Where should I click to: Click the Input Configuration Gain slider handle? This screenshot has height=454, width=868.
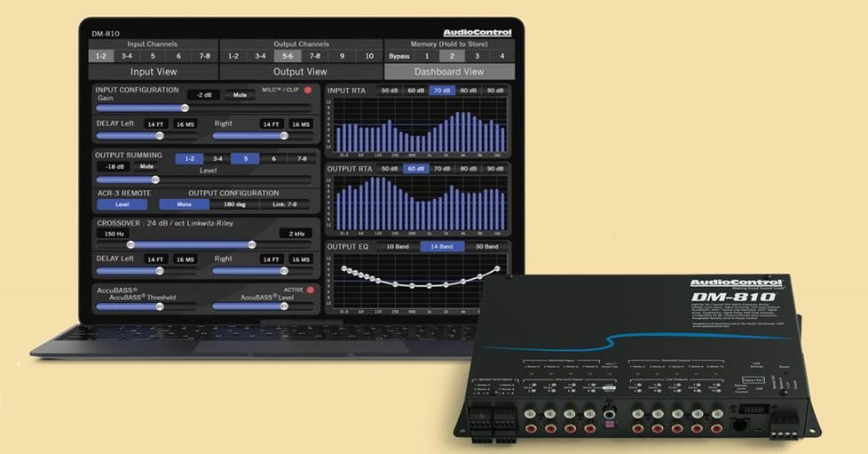point(185,108)
